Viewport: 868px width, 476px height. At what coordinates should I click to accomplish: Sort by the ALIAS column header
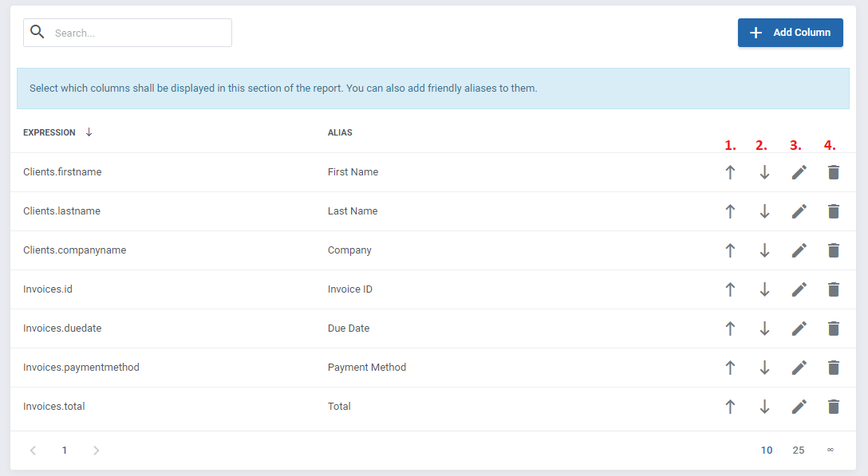(x=340, y=132)
